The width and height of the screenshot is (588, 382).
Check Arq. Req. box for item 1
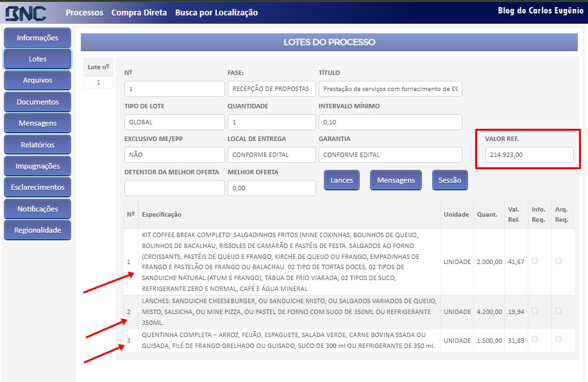(x=559, y=261)
